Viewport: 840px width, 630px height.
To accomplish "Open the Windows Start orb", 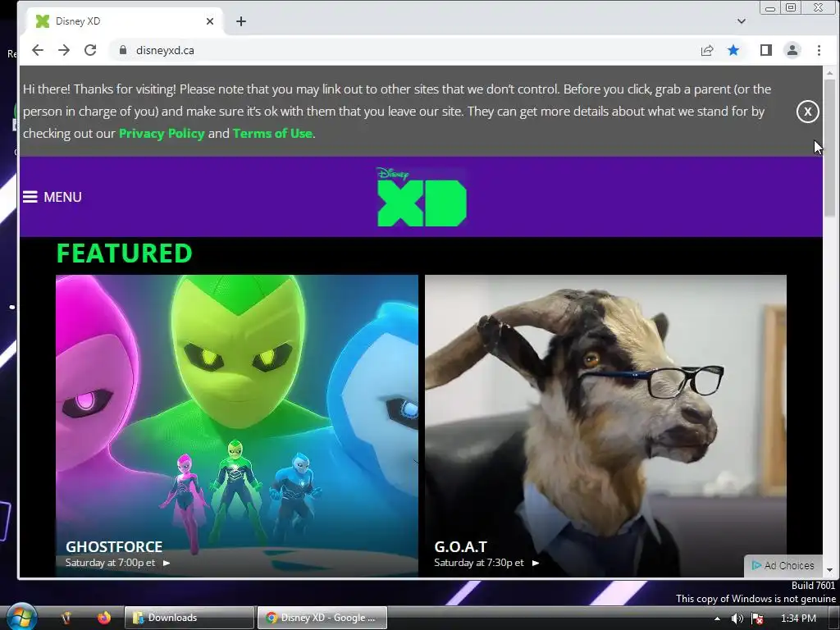I will tap(21, 617).
